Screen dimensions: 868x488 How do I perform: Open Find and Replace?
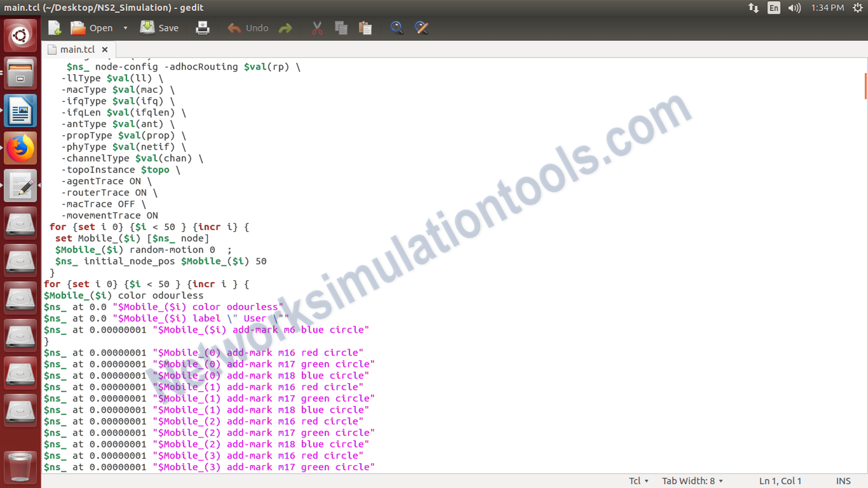(421, 27)
